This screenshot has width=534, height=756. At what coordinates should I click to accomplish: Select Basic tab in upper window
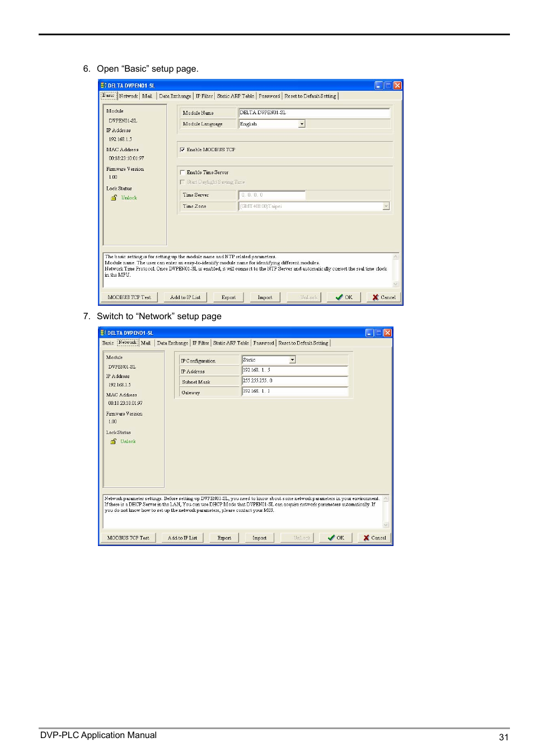(x=108, y=96)
